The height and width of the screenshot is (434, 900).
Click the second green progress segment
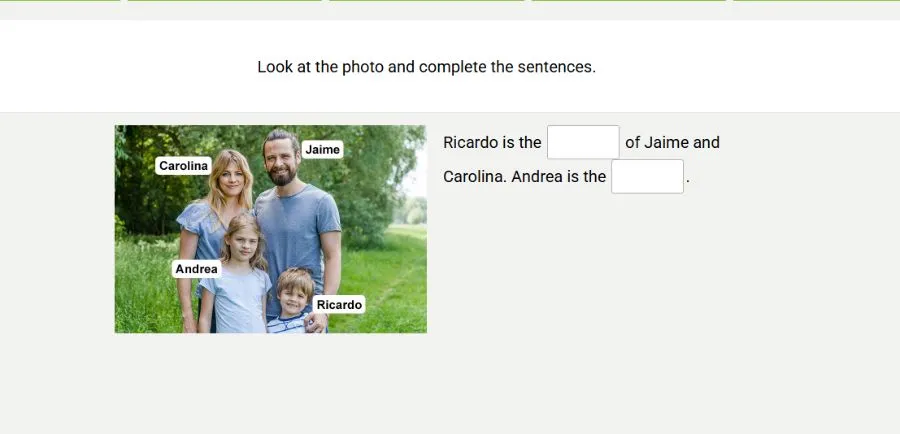pyautogui.click(x=225, y=1)
